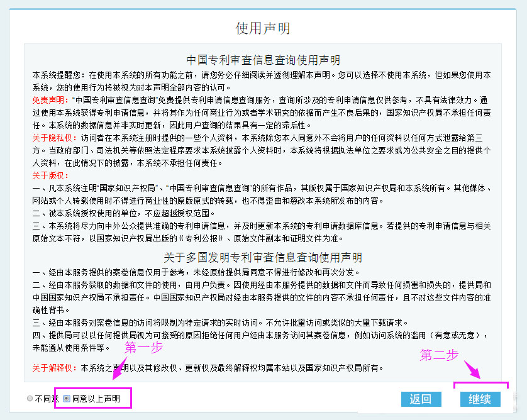The width and height of the screenshot is (527, 420).
Task: Click the 继续 button
Action: 482,400
